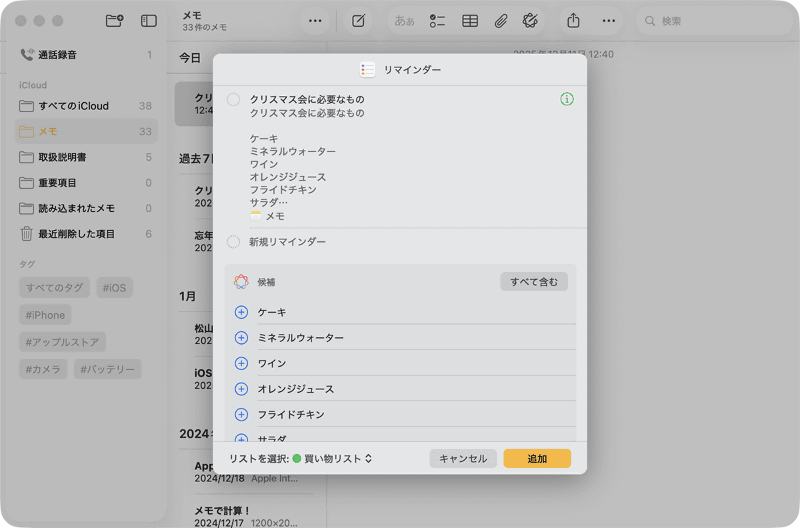Add フライドチキン suggestion with plus icon
This screenshot has width=800, height=528.
241,414
